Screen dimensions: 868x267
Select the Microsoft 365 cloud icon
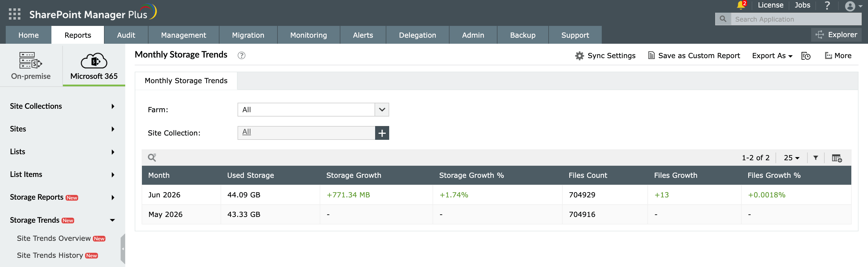[94, 61]
